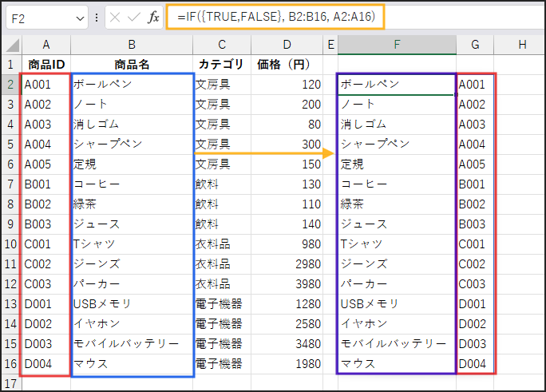
Task: Select cell C13 電子機器
Action: coord(222,304)
